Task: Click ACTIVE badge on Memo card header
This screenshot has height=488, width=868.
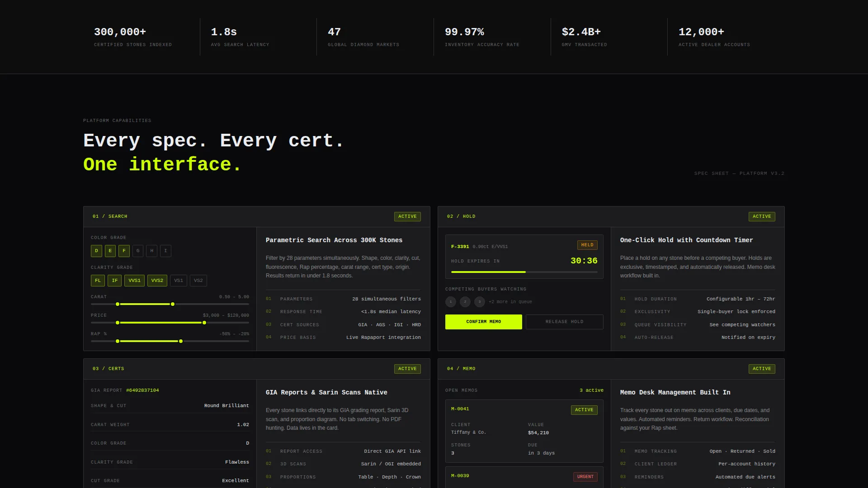Action: [762, 369]
